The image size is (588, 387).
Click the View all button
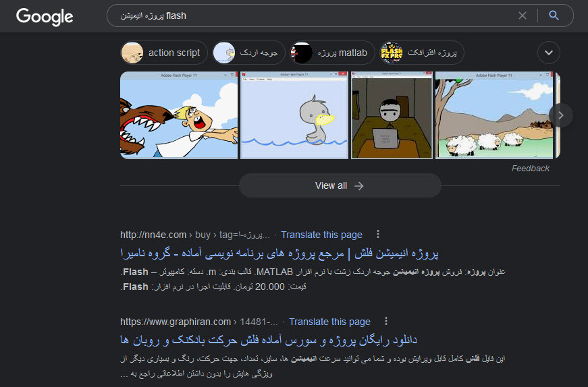point(340,185)
